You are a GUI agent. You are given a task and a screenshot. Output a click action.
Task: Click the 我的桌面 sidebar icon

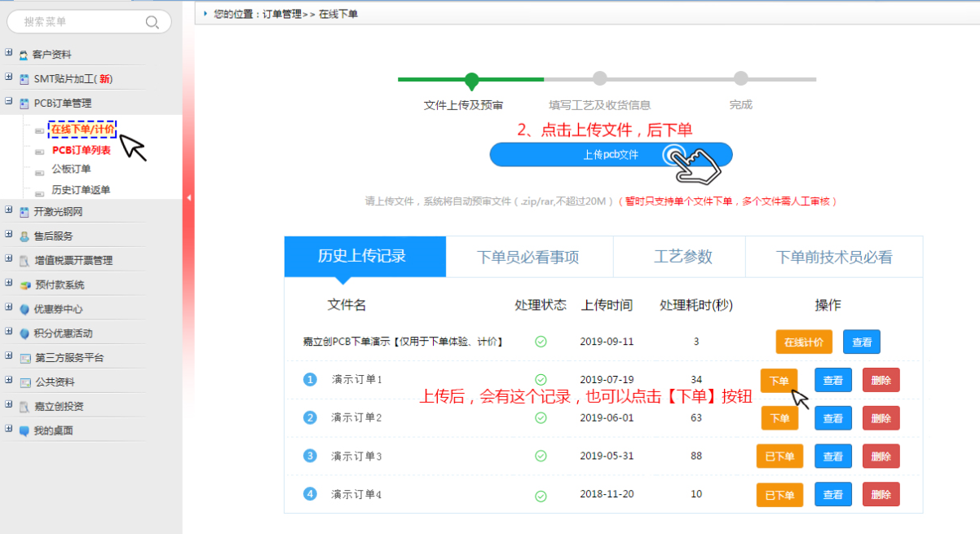pyautogui.click(x=24, y=430)
